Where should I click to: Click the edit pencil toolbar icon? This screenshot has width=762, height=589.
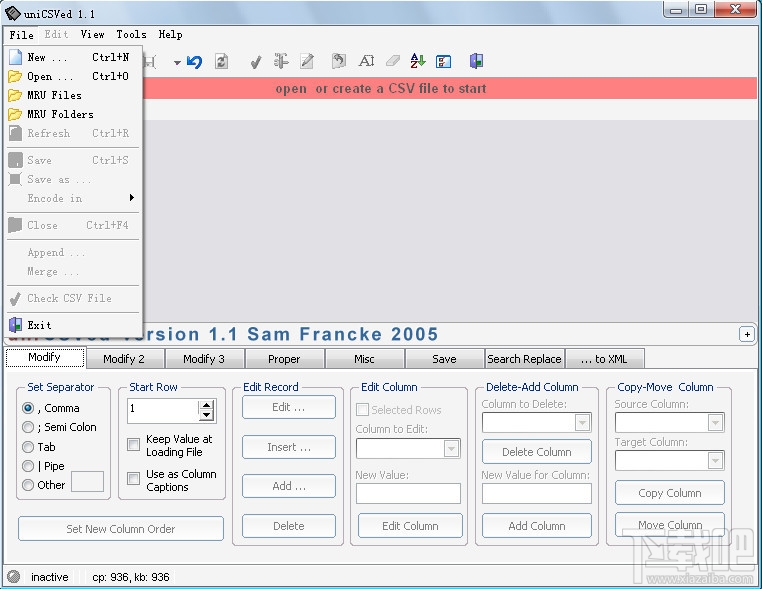click(x=307, y=61)
